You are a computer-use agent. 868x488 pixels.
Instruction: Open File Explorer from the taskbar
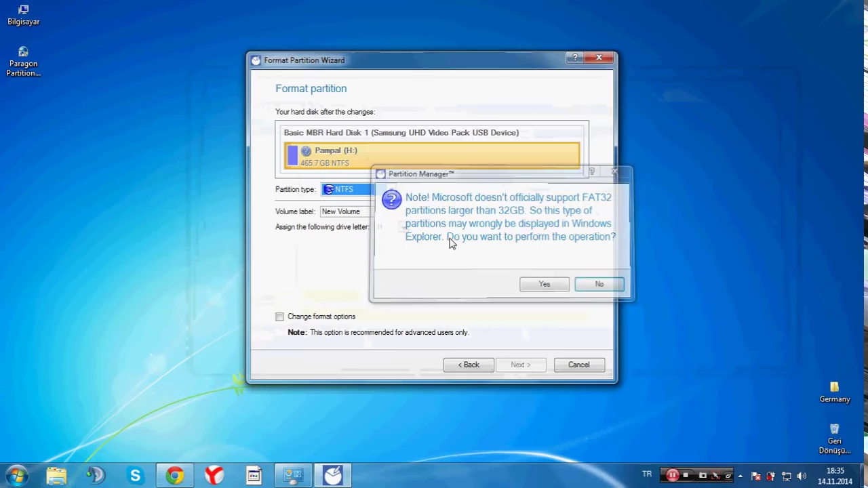pyautogui.click(x=56, y=476)
